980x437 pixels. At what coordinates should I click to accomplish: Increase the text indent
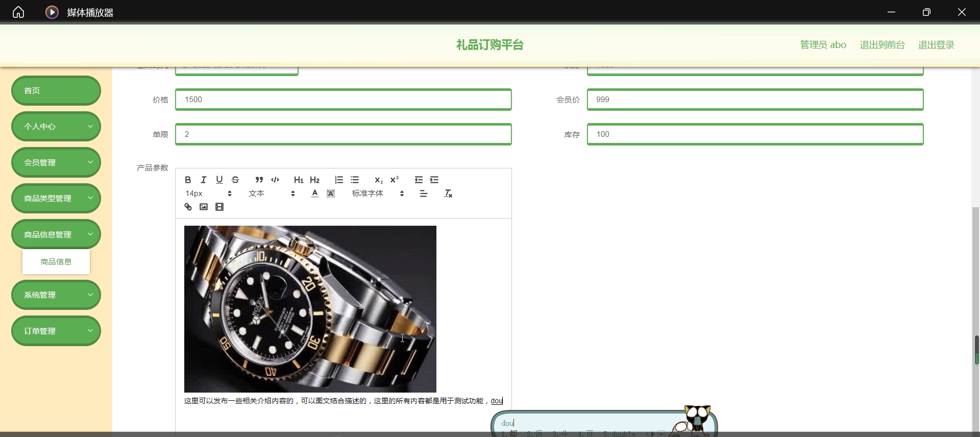tap(434, 180)
